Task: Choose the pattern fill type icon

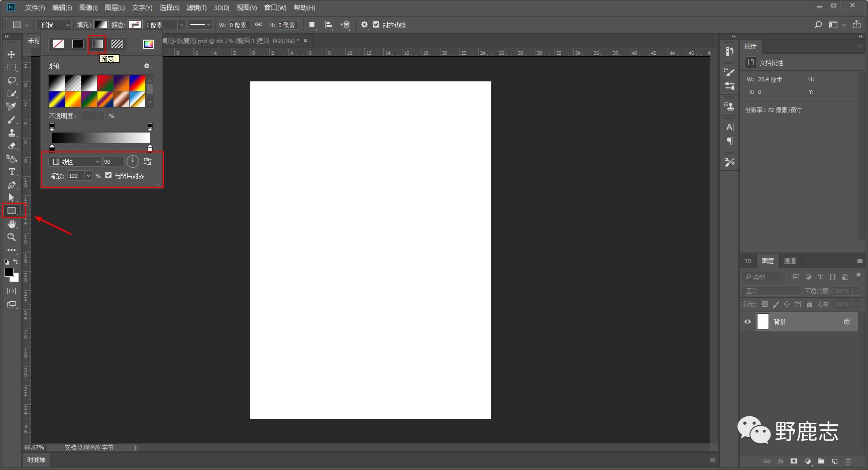Action: [117, 44]
